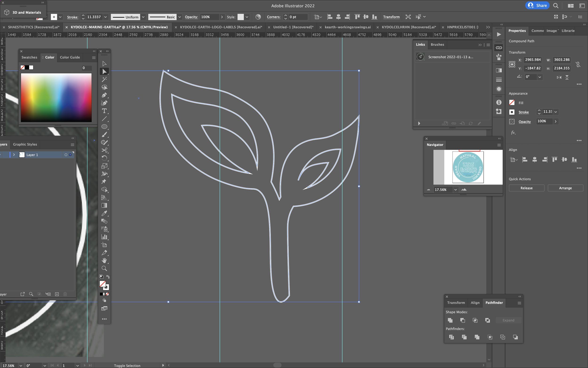Select the Gradient tool
This screenshot has width=588, height=368.
click(104, 205)
